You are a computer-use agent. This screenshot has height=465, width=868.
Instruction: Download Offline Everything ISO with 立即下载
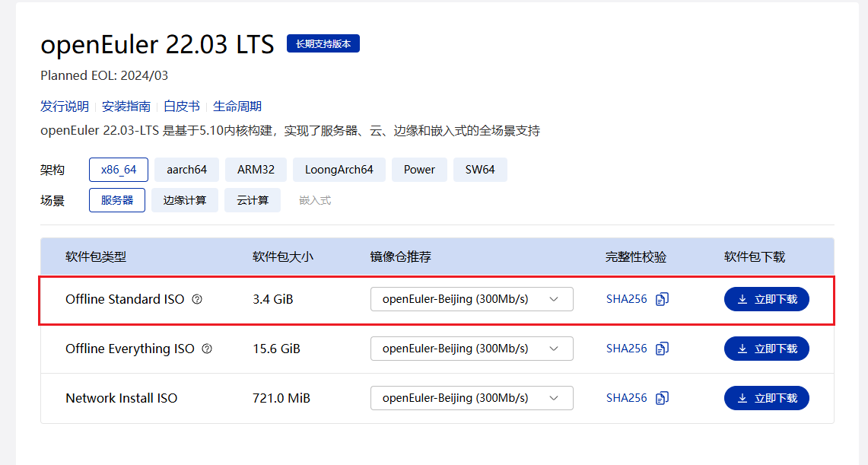tap(767, 349)
